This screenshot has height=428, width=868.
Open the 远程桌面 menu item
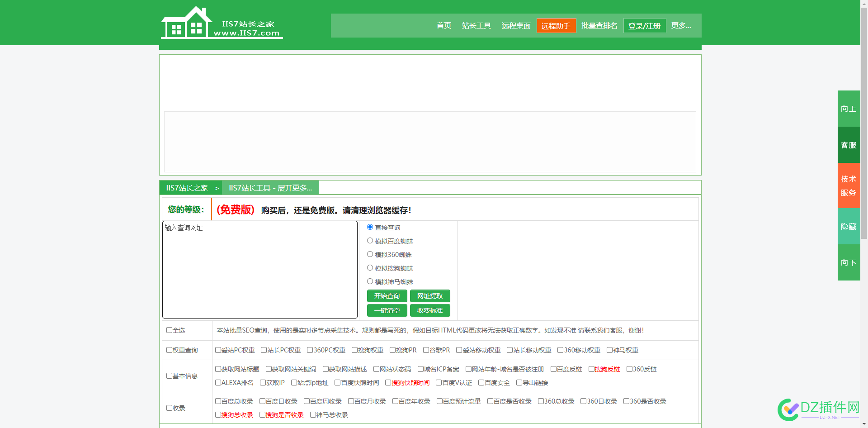516,26
